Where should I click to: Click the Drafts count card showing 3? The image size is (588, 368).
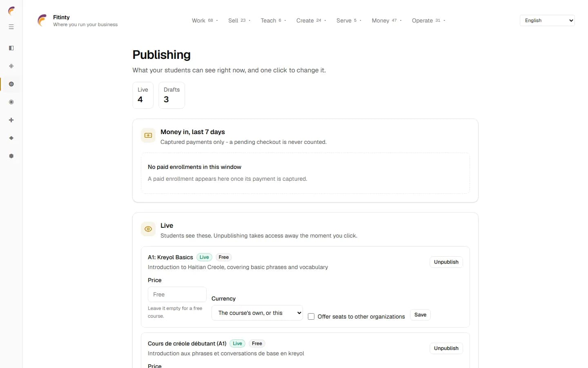[171, 95]
